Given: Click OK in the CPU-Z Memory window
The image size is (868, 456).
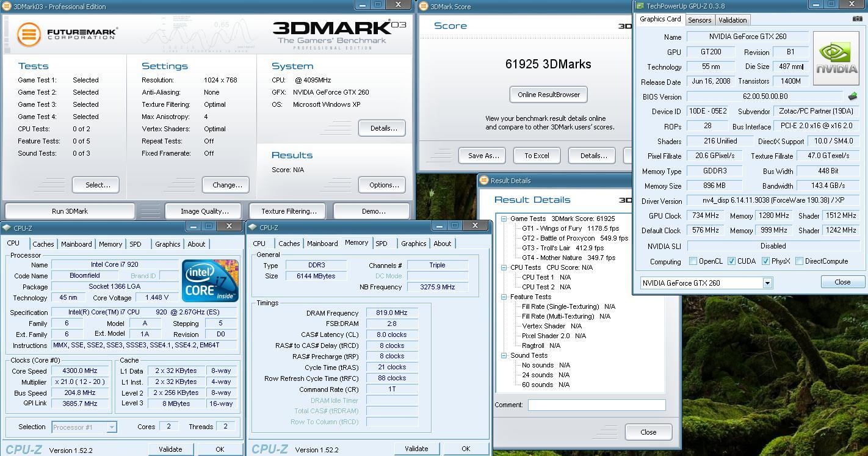Looking at the screenshot, I should 466,449.
